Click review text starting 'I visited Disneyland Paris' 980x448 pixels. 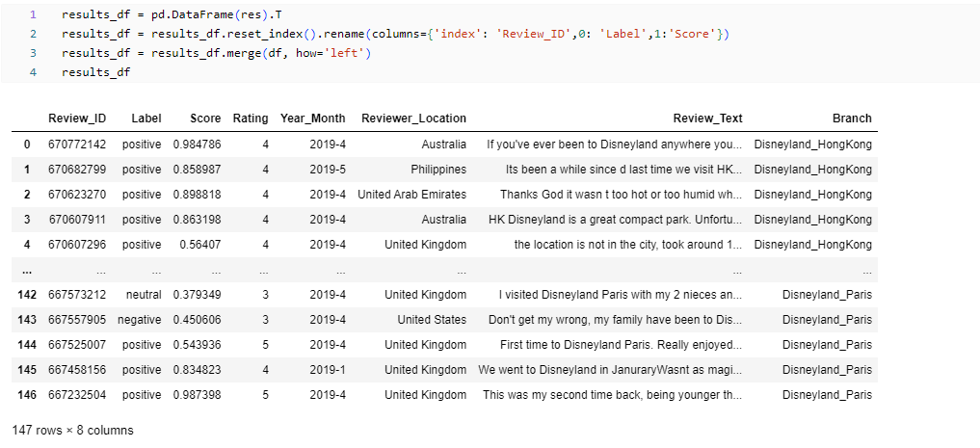click(621, 294)
